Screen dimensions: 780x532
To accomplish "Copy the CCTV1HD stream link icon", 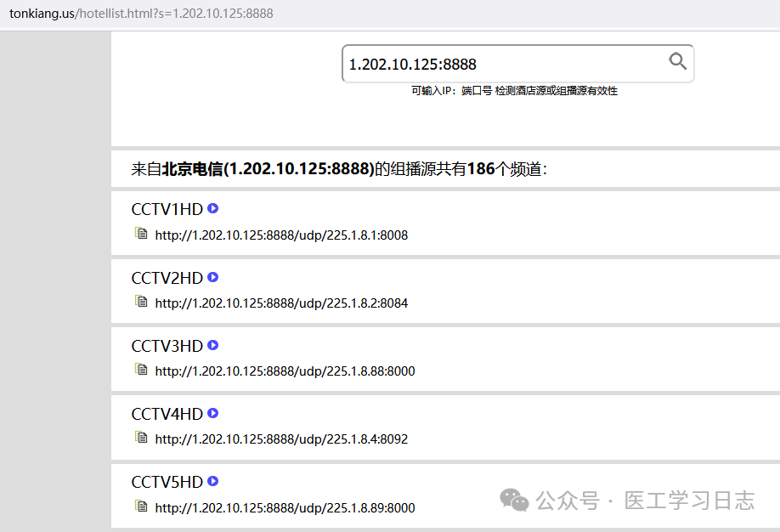I will click(141, 233).
